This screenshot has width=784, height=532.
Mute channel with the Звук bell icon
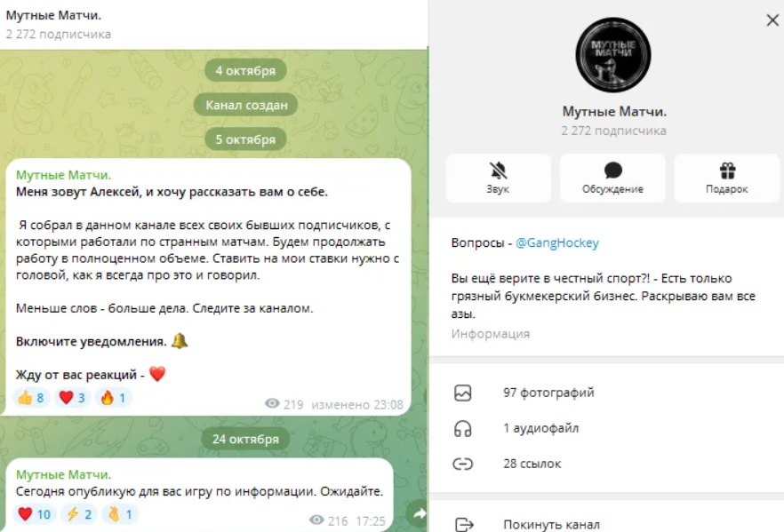[498, 178]
